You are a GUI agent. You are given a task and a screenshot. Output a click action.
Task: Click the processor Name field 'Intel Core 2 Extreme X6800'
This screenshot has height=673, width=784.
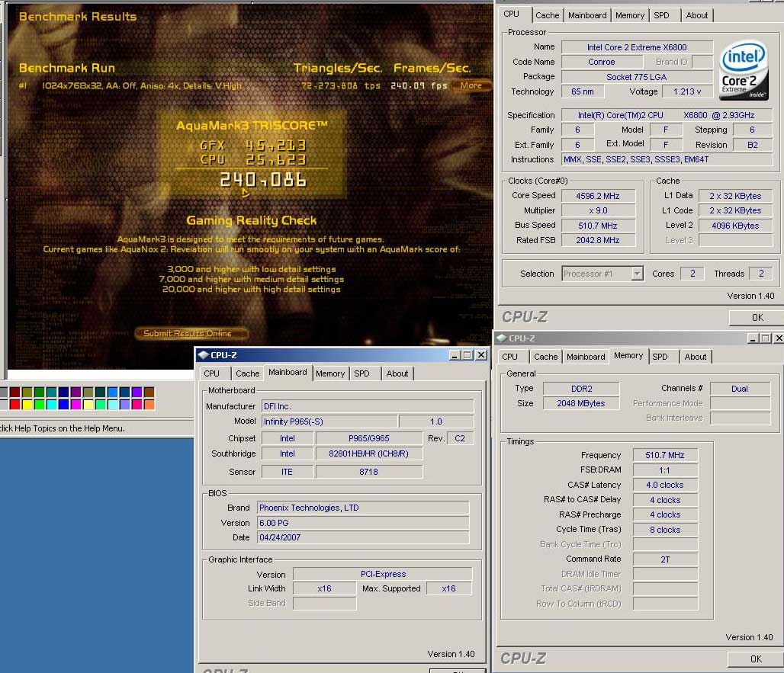click(x=637, y=47)
